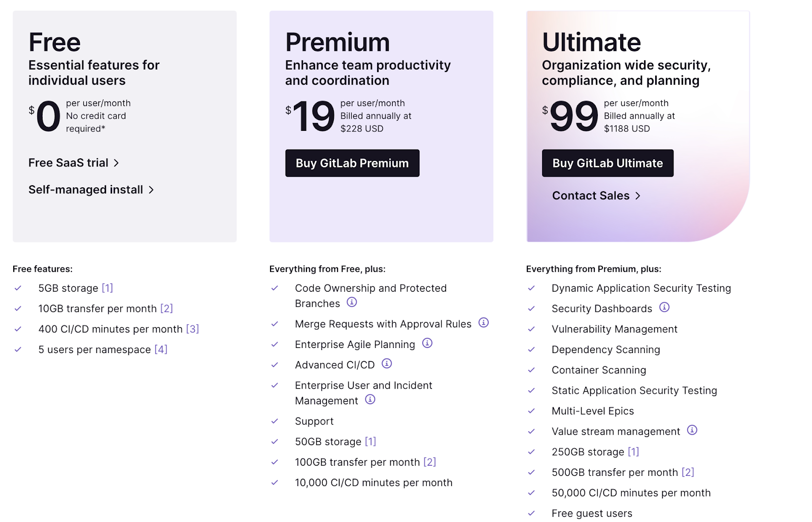The height and width of the screenshot is (522, 812).
Task: Select footnote [2] next to 500GB transfer
Action: (x=689, y=472)
